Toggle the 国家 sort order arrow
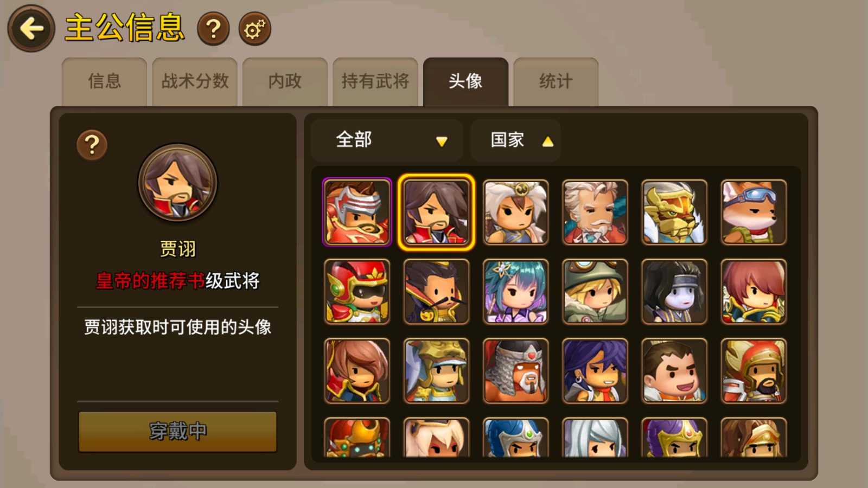The image size is (868, 488). 548,142
